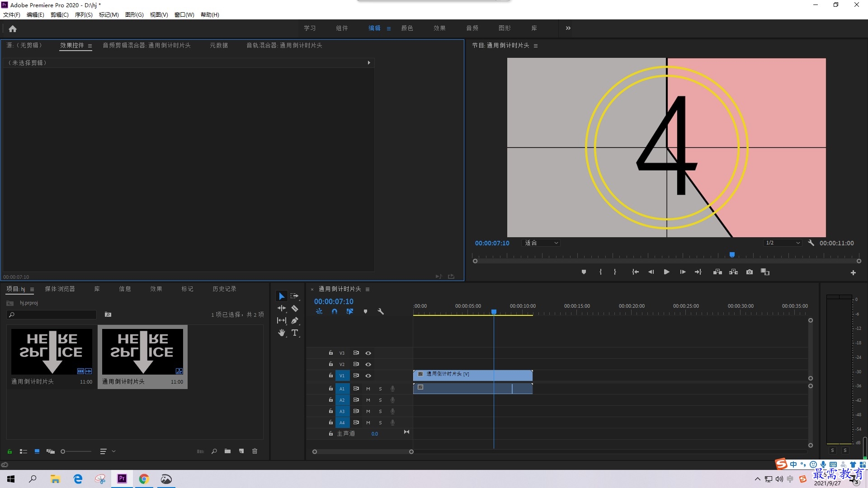
Task: Go to Out point
Action: [698, 272]
